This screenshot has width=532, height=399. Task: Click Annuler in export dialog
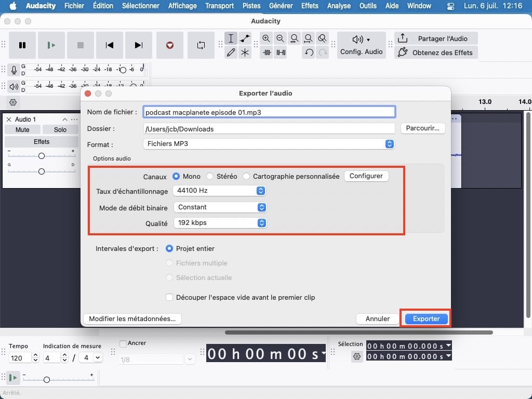click(x=377, y=319)
